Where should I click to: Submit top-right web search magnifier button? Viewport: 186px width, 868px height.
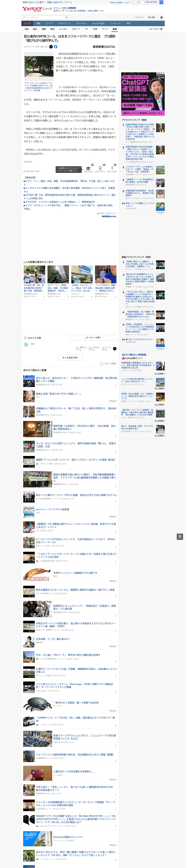[161, 2]
